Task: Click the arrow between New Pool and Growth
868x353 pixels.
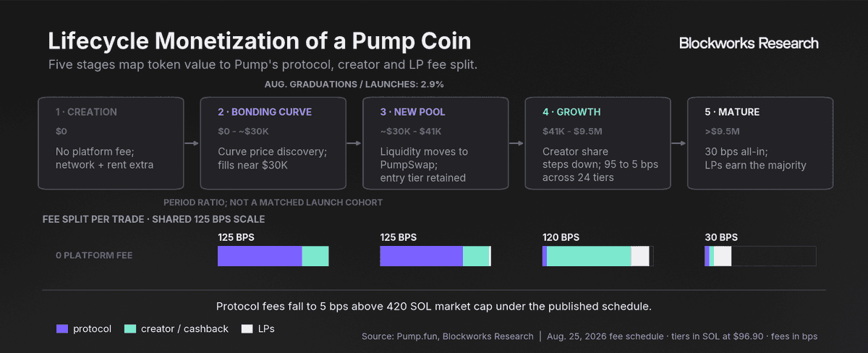Action: pyautogui.click(x=516, y=143)
